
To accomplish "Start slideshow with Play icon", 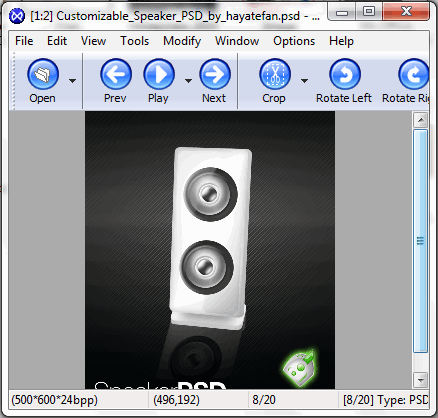I will coord(159,74).
